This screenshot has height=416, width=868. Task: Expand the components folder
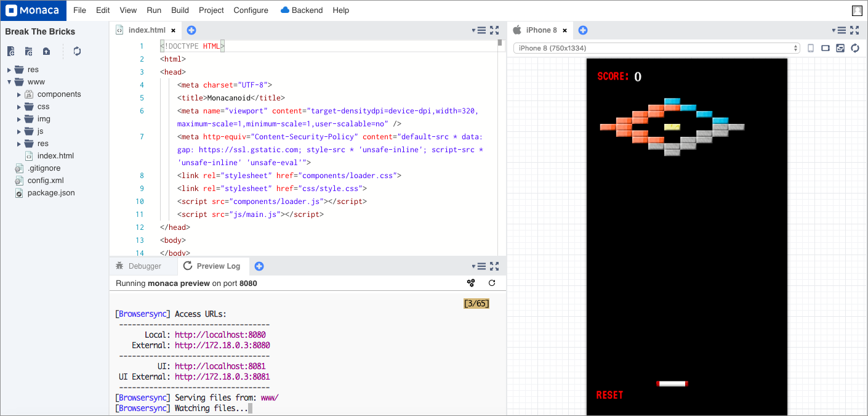(x=19, y=94)
